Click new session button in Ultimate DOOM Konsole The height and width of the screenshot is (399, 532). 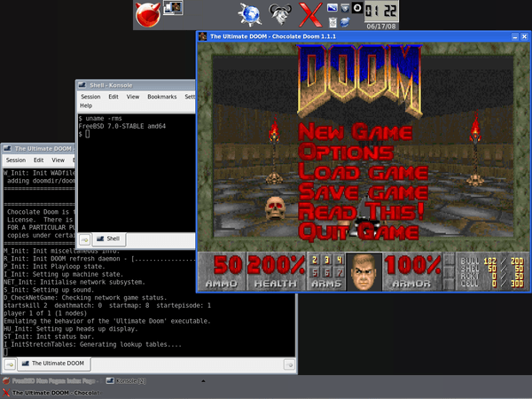(x=10, y=364)
